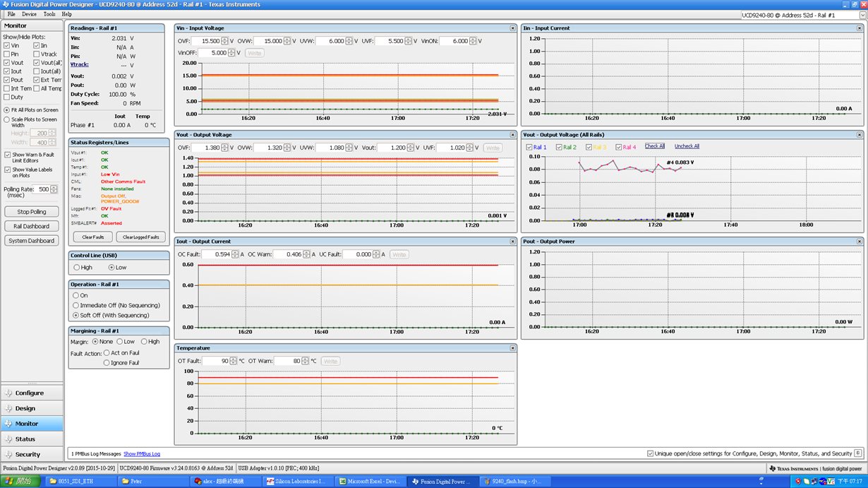
Task: Click the Stop Polling button
Action: point(32,212)
